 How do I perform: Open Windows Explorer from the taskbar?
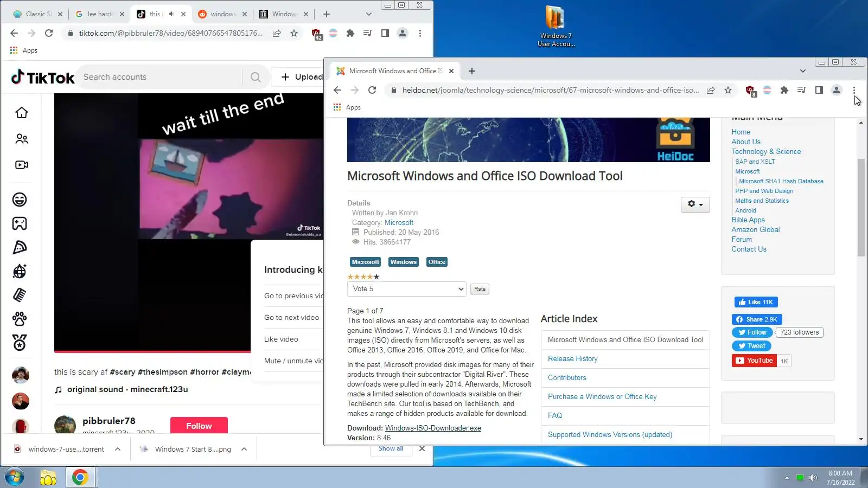tap(48, 478)
